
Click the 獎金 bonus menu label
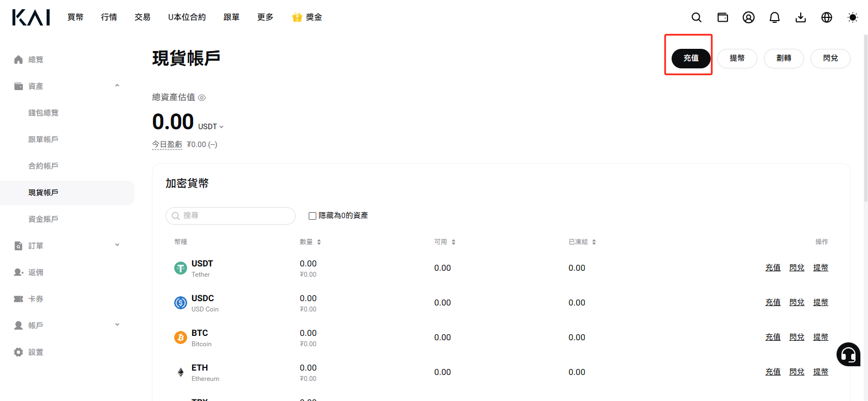coord(314,17)
